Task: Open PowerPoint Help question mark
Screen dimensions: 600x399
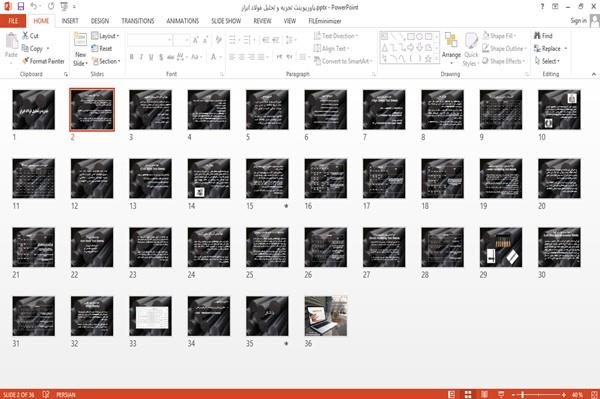Action: pyautogui.click(x=542, y=7)
